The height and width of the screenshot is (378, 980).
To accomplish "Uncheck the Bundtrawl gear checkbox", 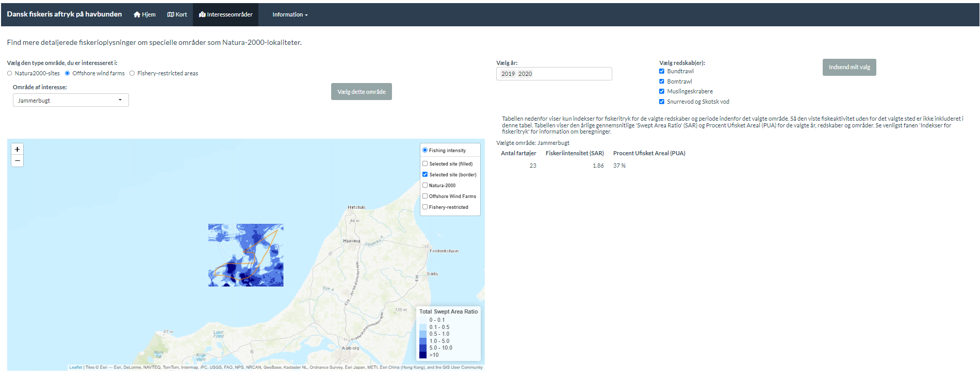I will [x=662, y=71].
